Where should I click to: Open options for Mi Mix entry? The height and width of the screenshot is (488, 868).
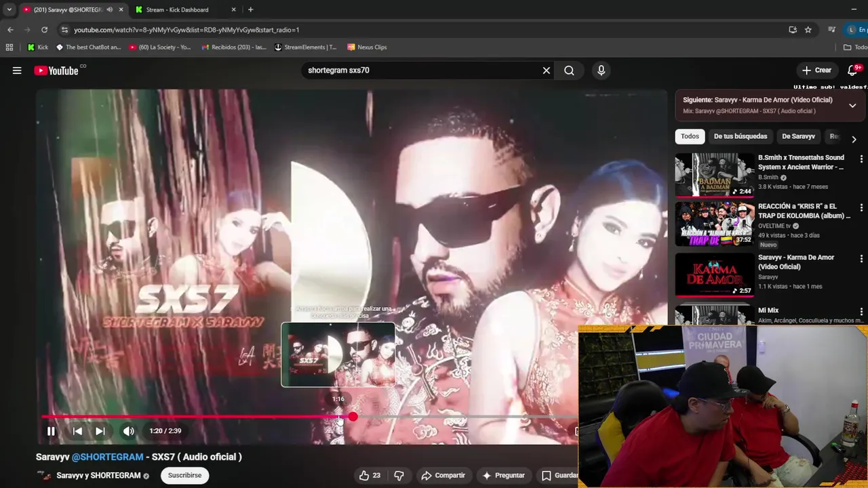(861, 311)
